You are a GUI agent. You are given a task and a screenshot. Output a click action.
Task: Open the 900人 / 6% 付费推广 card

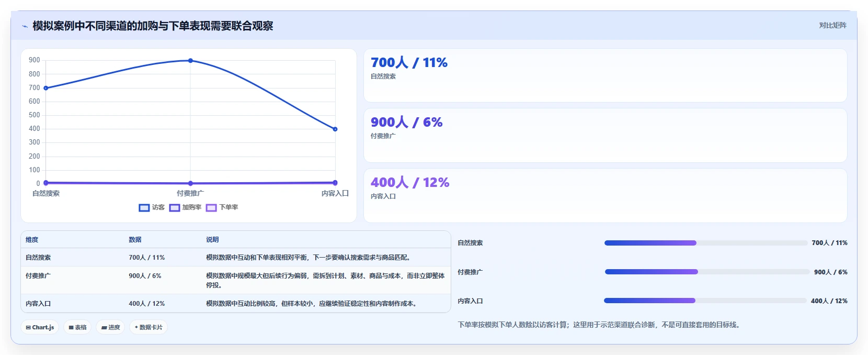coord(605,135)
